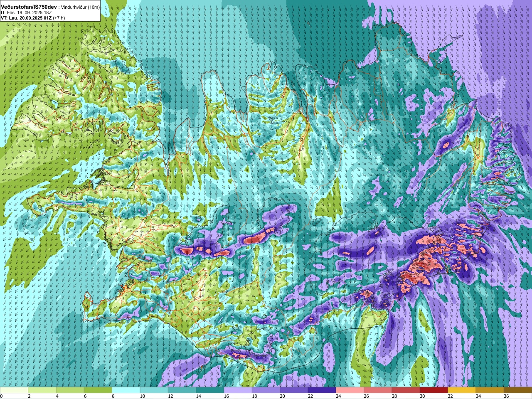Click legend scale number 36
This screenshot has width=532, height=399.
point(506,396)
